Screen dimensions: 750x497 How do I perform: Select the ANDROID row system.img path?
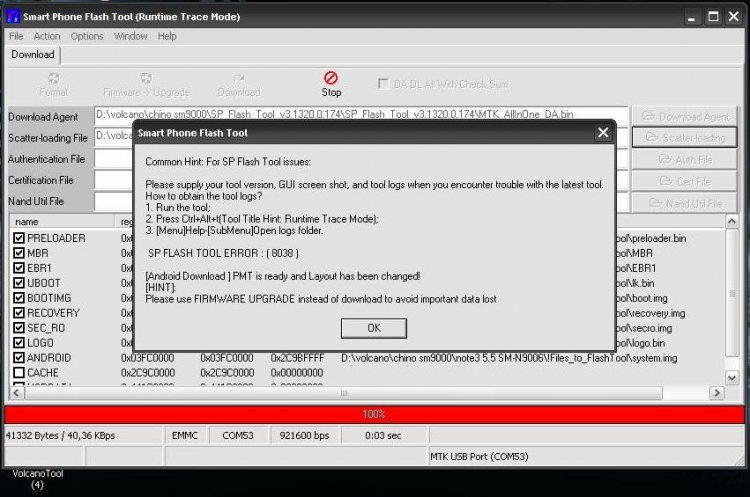tap(509, 358)
